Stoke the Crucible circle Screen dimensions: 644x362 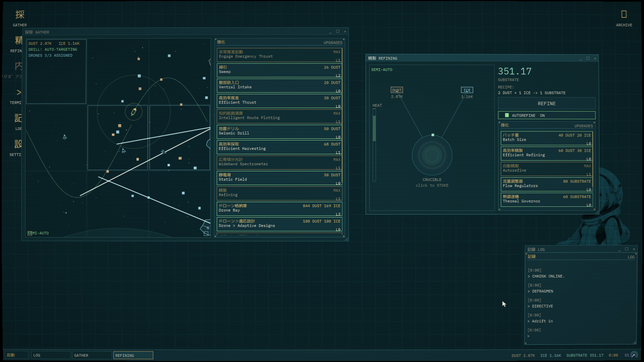(432, 155)
